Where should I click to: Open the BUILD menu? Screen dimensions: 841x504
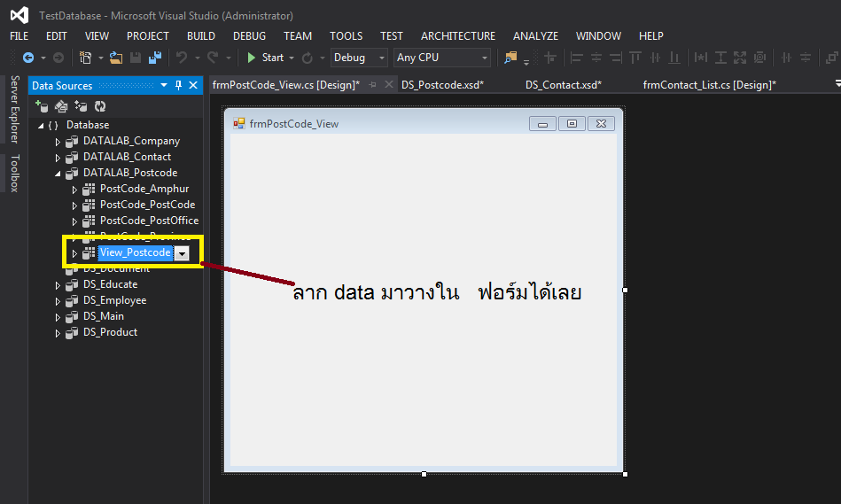point(201,36)
